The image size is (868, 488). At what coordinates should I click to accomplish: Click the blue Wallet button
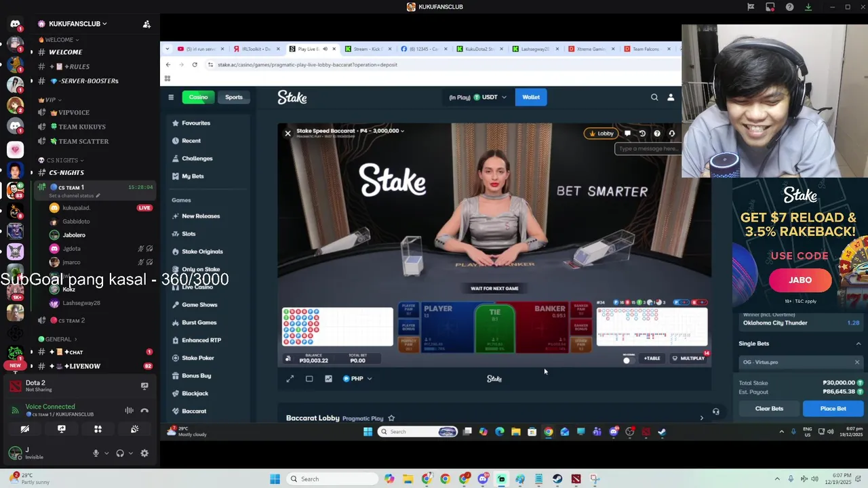pos(531,97)
